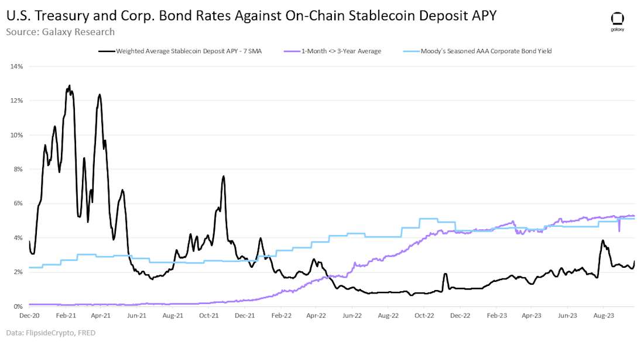The height and width of the screenshot is (345, 644).
Task: Click the Feb-23 x-axis label
Action: [x=496, y=315]
